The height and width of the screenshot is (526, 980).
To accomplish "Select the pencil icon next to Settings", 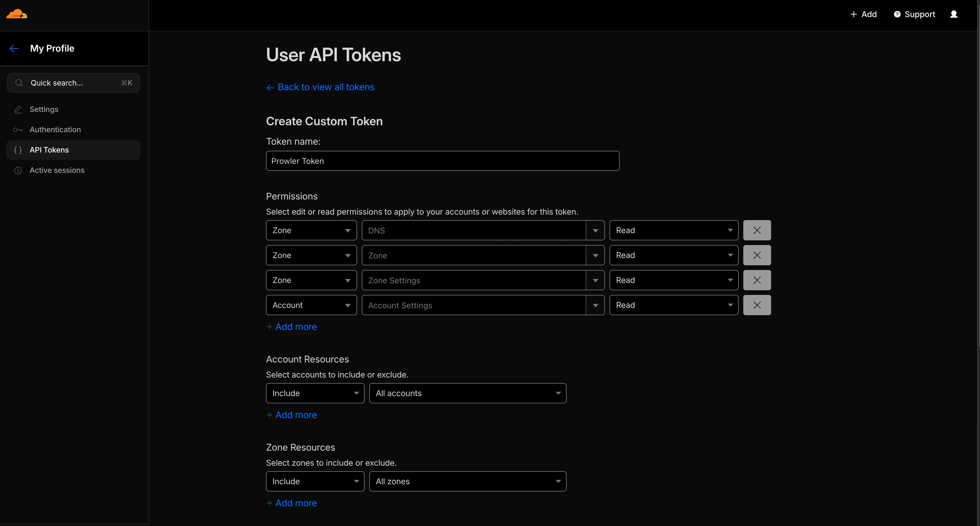I will [x=17, y=109].
